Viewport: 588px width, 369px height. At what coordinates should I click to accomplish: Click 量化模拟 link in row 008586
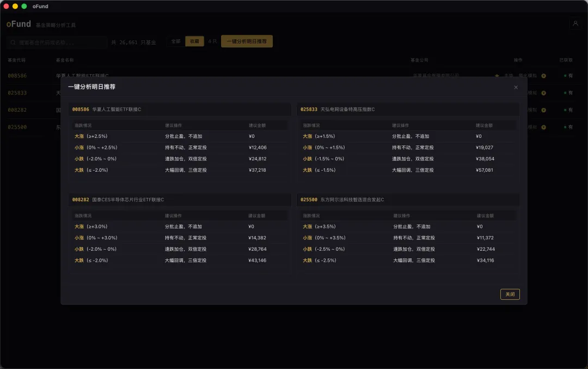tap(528, 76)
